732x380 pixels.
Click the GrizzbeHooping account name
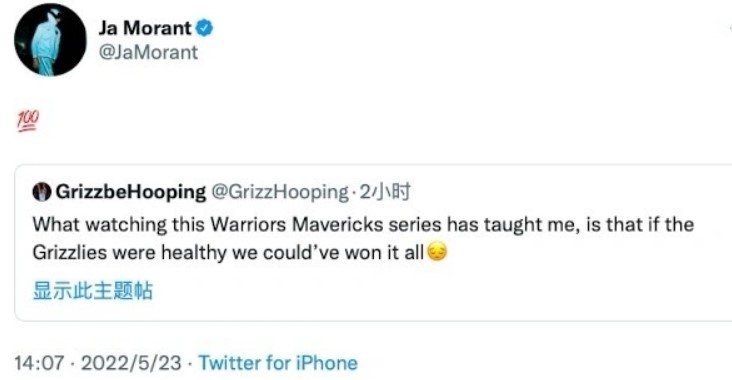coord(131,192)
